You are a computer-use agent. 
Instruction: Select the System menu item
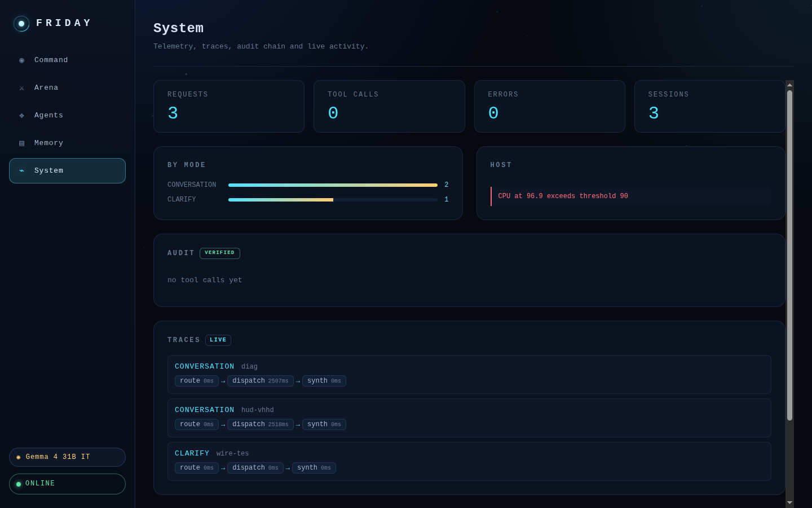pyautogui.click(x=67, y=170)
